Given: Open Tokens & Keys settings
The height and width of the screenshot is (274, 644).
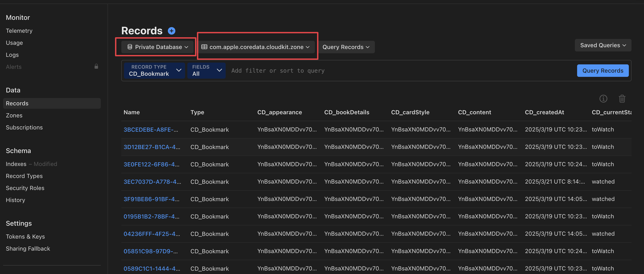Looking at the screenshot, I should [25, 236].
